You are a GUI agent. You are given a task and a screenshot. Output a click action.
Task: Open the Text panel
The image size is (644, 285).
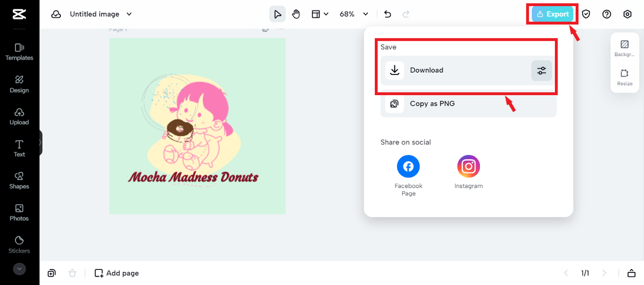click(19, 149)
